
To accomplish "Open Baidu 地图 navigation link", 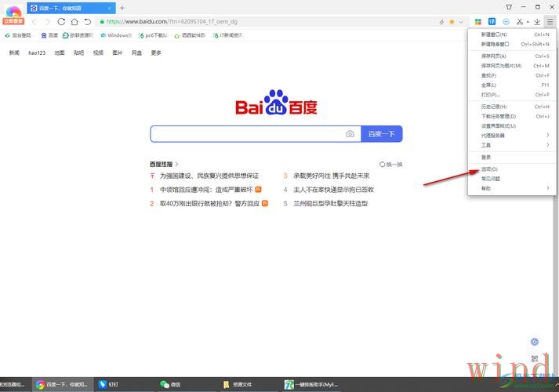I will pos(60,53).
